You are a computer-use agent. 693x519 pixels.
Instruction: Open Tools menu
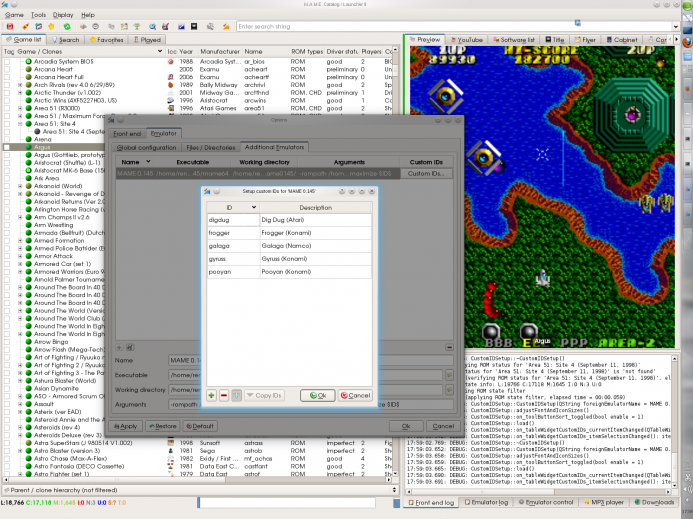pos(38,15)
